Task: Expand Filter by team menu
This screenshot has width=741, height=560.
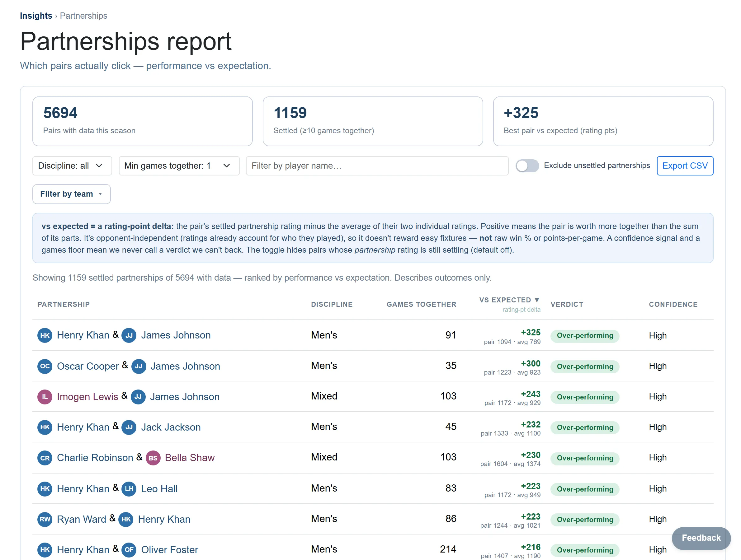Action: (x=71, y=194)
